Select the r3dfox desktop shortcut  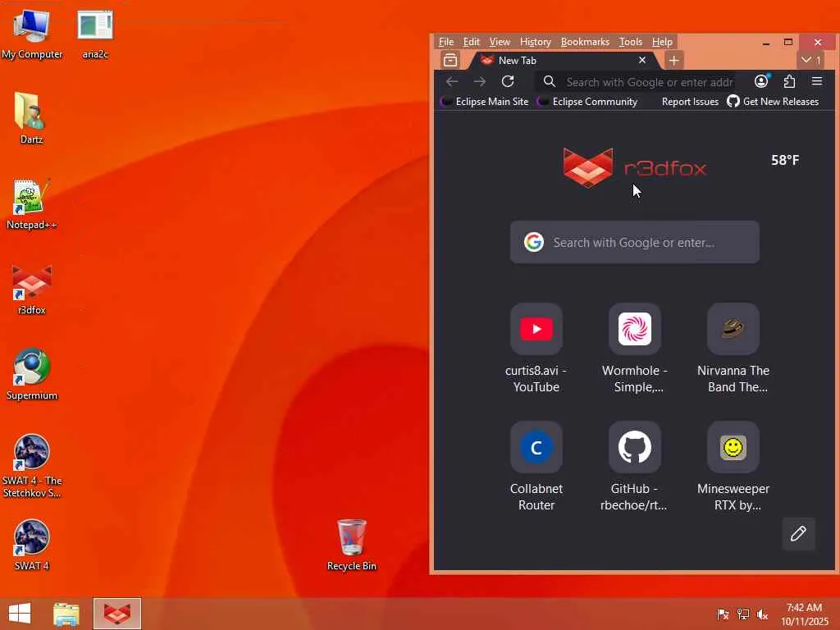point(31,290)
